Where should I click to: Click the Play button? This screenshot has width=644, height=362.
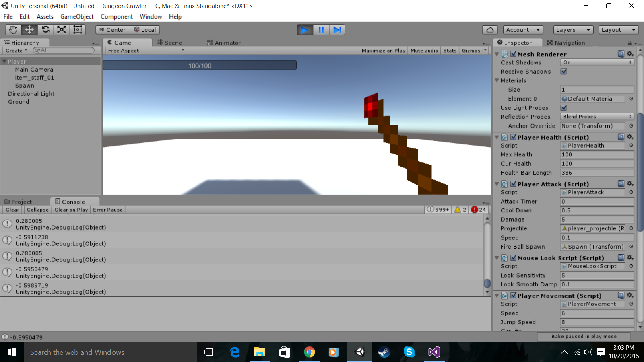click(x=305, y=30)
